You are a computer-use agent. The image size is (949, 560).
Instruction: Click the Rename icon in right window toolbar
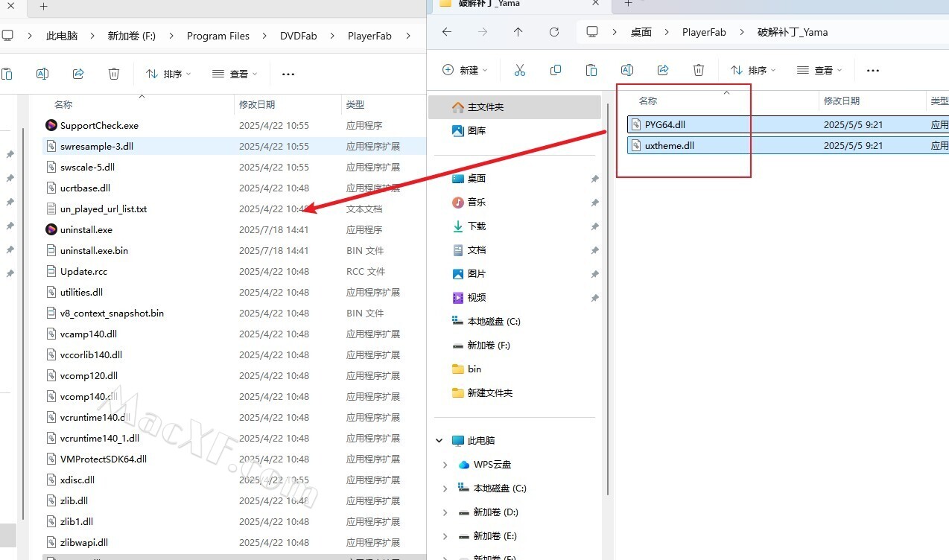[627, 70]
